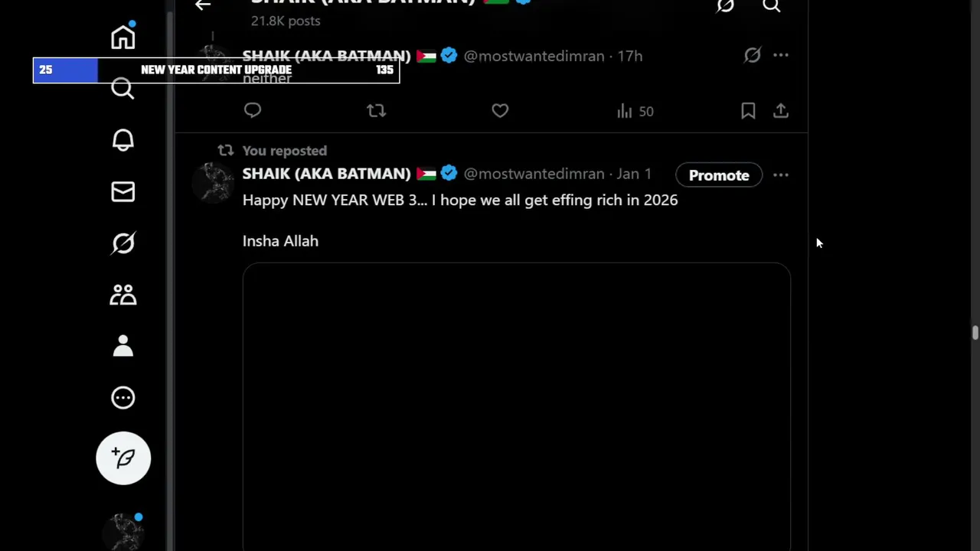Open more options on the 'neither' post
Screen dimensions: 980x551
click(x=780, y=55)
